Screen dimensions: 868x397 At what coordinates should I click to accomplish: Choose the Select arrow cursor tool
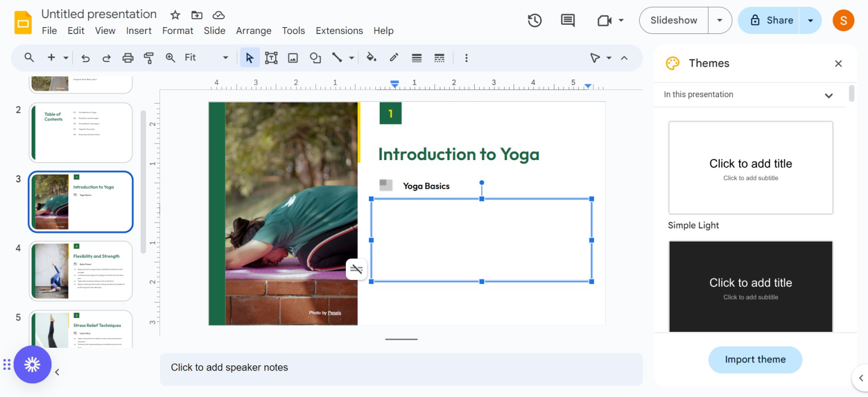(x=250, y=58)
